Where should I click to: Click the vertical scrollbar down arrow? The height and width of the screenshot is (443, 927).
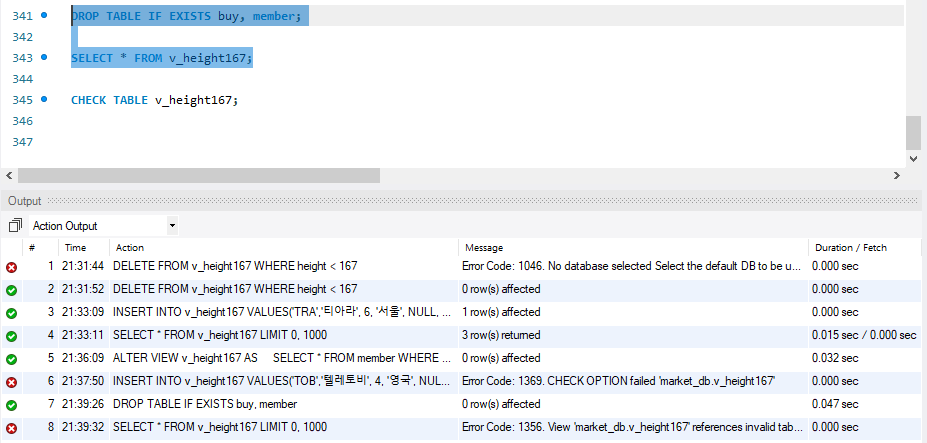(913, 159)
